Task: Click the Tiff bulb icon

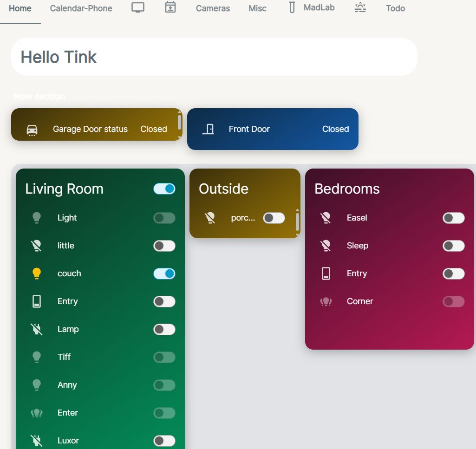Action: [37, 357]
